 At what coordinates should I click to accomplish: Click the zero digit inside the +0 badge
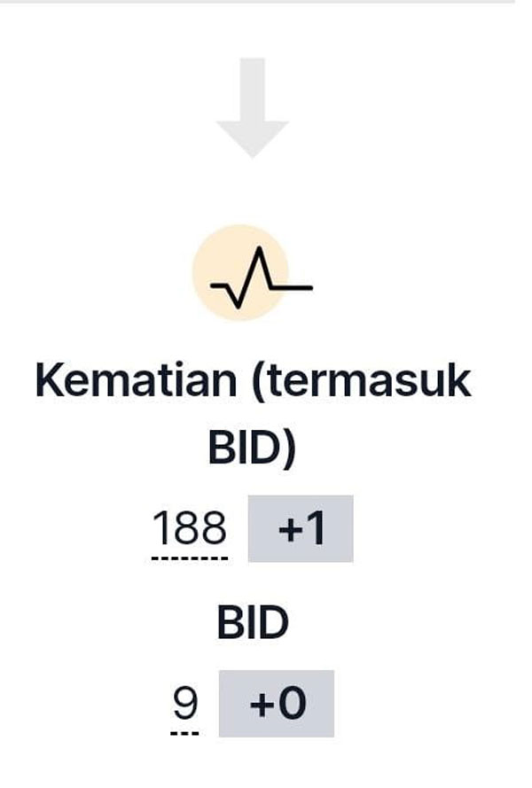(292, 703)
